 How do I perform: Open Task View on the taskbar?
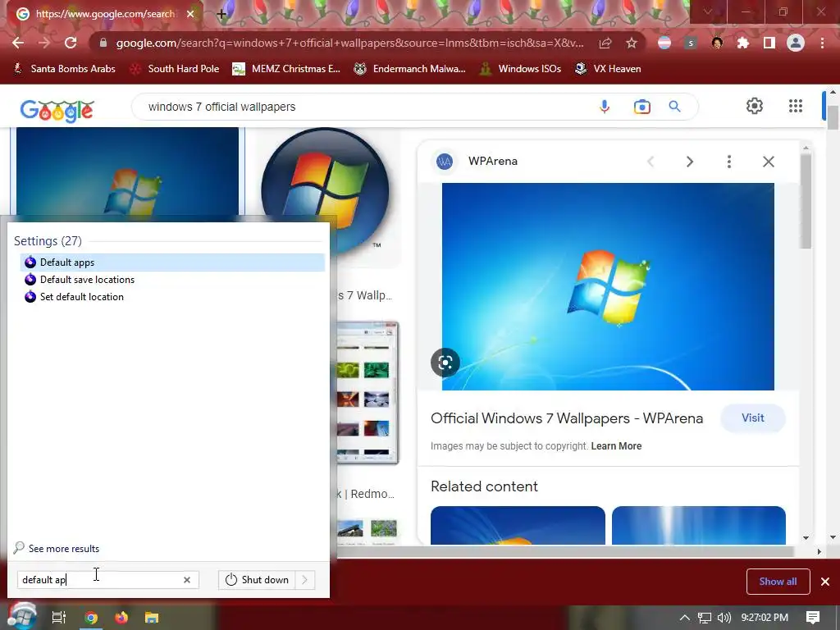[59, 618]
